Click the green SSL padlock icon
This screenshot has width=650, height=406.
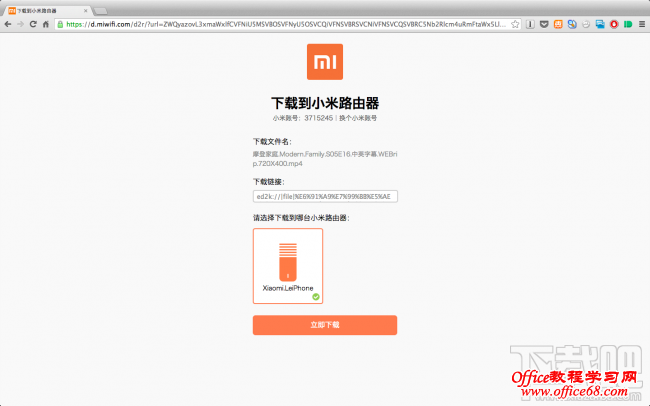(60, 24)
